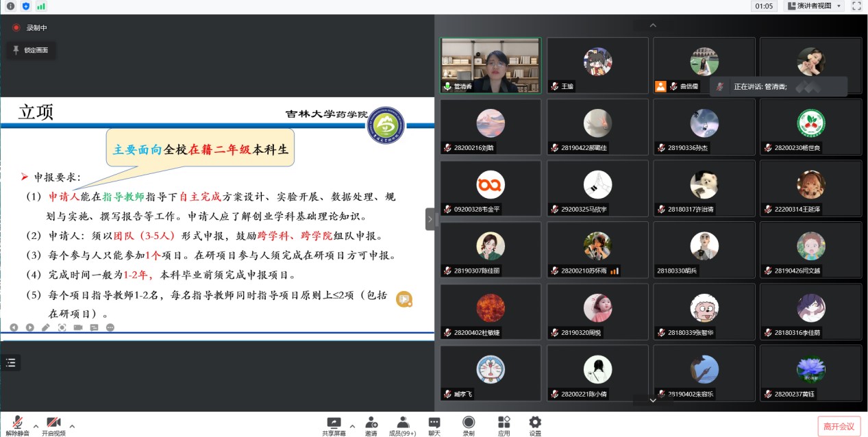The height and width of the screenshot is (437, 868).
Task: Toggle the 录制 recording button
Action: [469, 425]
